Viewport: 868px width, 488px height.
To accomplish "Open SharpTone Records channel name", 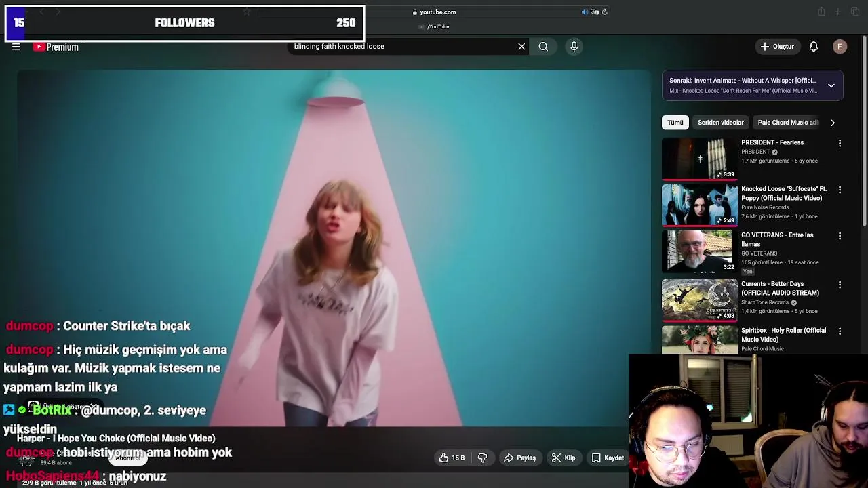I will click(766, 302).
